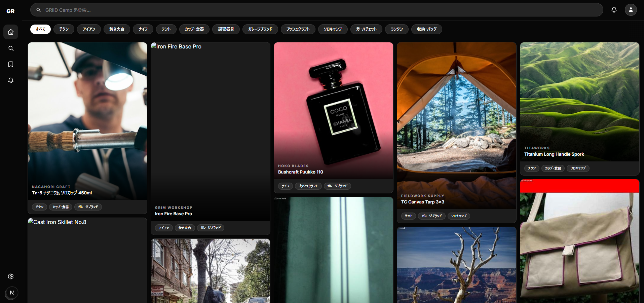The width and height of the screenshot is (644, 303).
Task: Open the user profile icon at top right
Action: point(631,10)
